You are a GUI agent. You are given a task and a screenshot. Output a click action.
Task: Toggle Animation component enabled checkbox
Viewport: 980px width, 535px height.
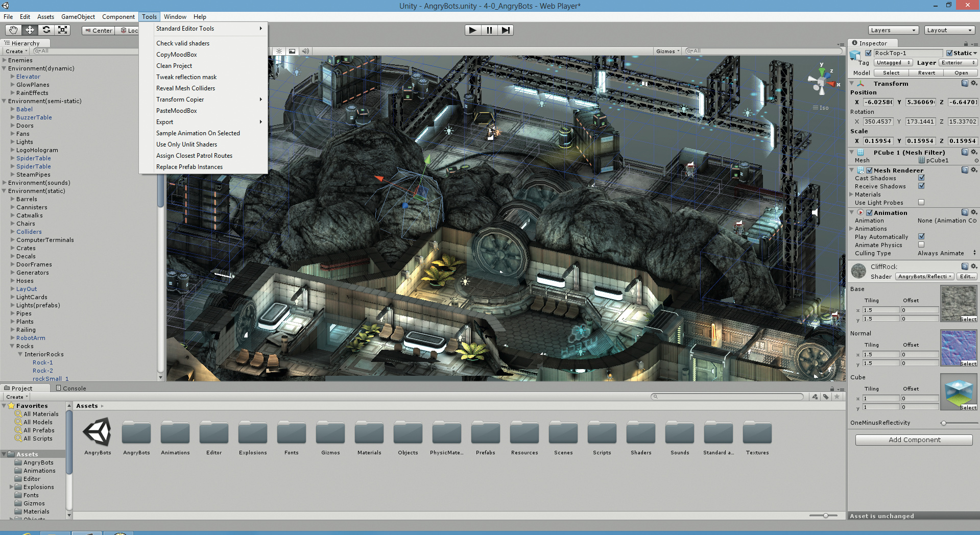click(869, 213)
